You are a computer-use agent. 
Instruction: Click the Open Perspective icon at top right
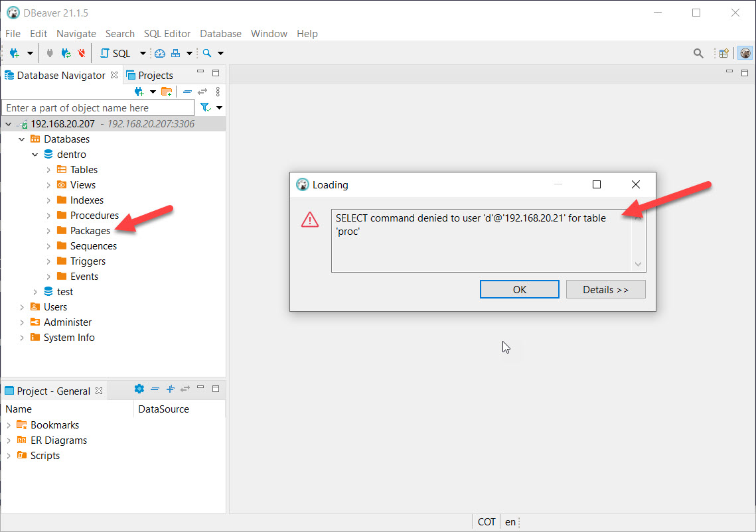tap(724, 53)
